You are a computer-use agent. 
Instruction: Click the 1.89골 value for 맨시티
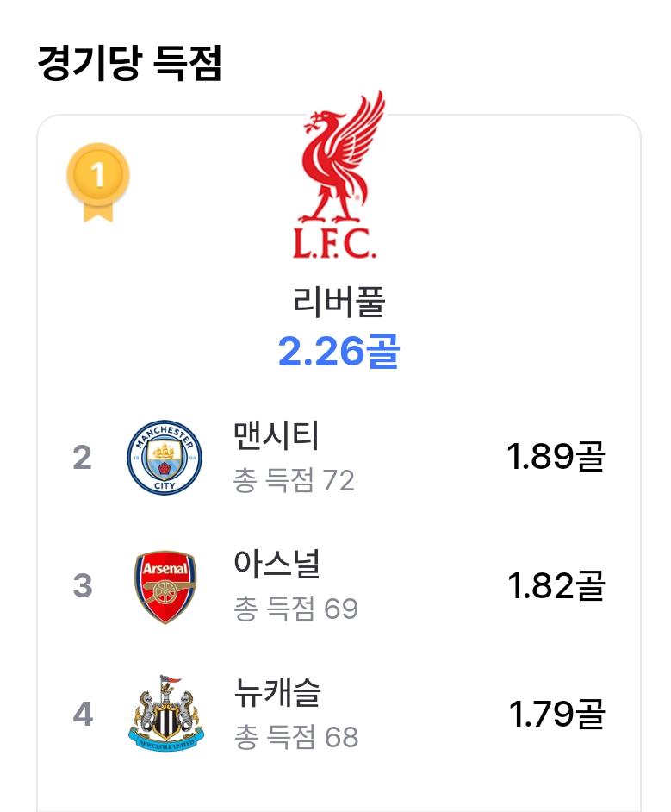[x=556, y=456]
